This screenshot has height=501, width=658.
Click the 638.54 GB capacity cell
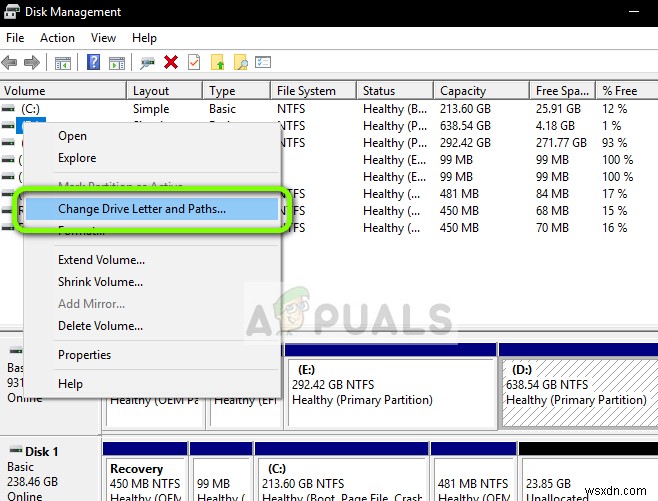pos(465,125)
